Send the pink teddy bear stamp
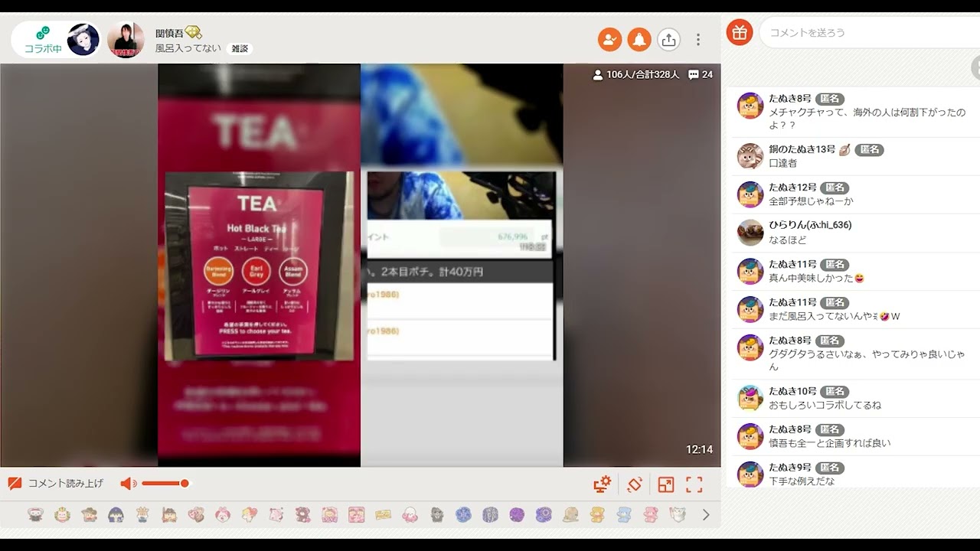Screen dimensions: 980x551 pos(651,515)
